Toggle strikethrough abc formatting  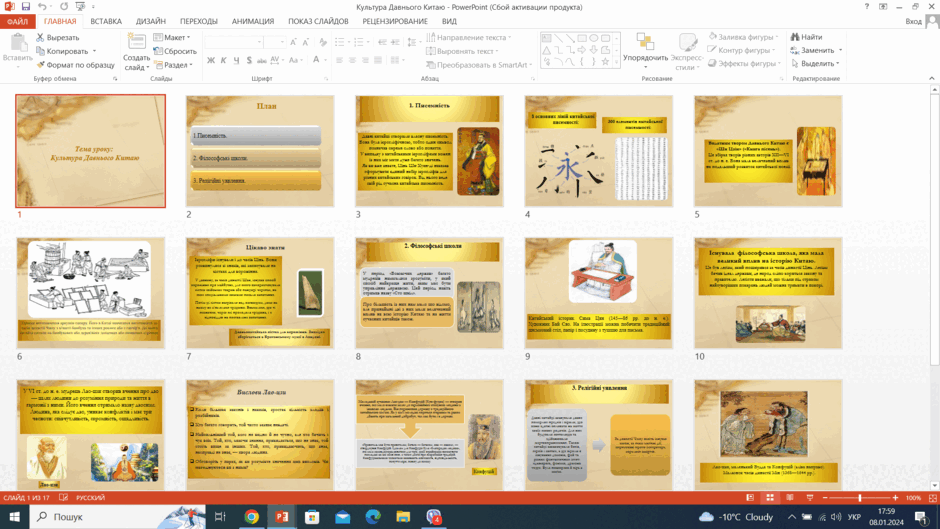261,60
